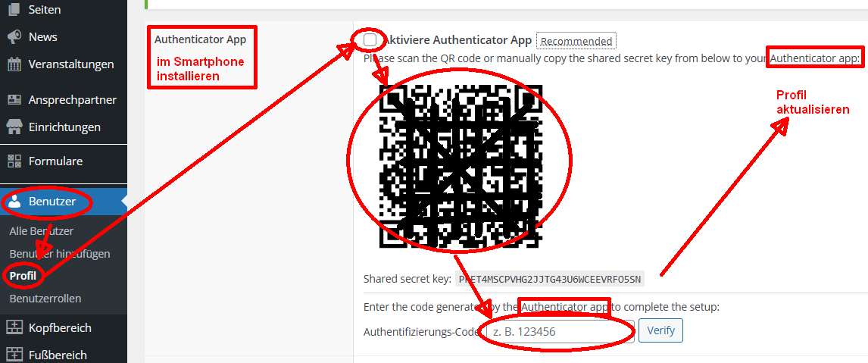The image size is (868, 363).
Task: Click the Seiten pages icon
Action: point(14,9)
